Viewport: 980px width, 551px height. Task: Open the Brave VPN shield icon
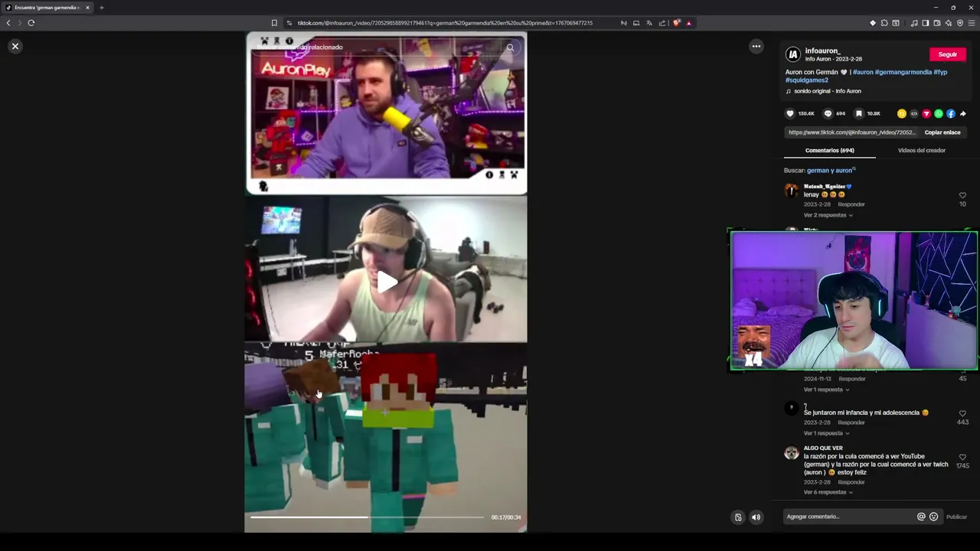click(x=960, y=23)
